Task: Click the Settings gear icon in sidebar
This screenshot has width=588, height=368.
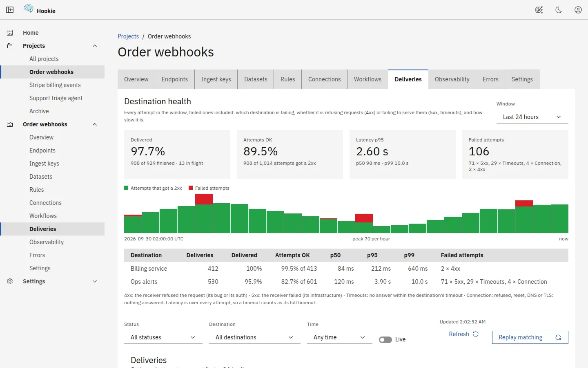Action: click(x=10, y=281)
